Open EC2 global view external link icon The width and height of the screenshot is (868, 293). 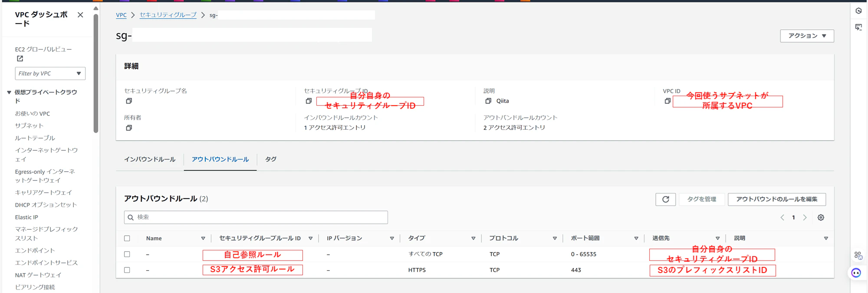click(20, 59)
